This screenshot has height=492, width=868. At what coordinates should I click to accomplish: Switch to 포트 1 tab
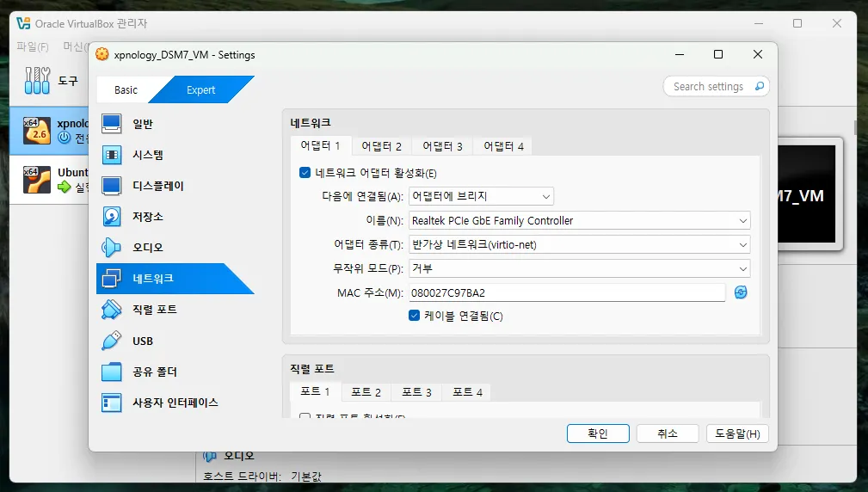(x=315, y=391)
